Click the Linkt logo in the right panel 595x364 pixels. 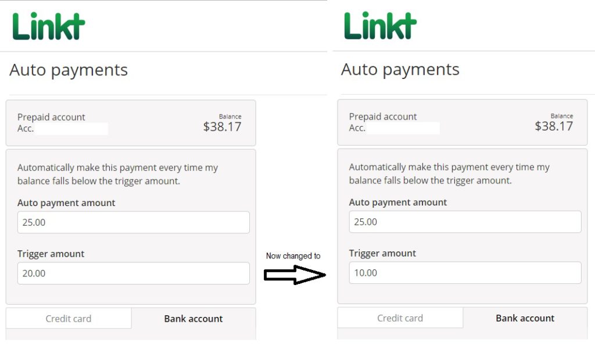point(380,26)
